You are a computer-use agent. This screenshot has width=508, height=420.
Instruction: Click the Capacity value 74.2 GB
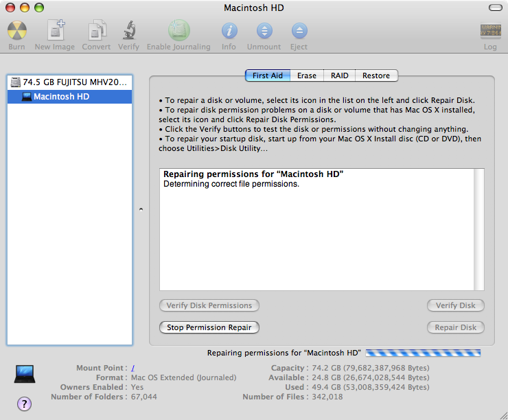371,369
